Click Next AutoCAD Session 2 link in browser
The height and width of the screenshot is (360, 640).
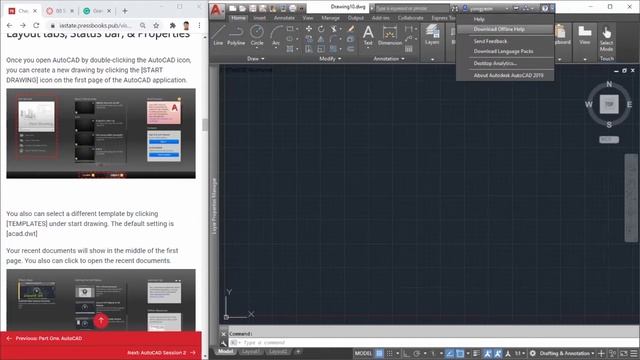pyautogui.click(x=162, y=353)
